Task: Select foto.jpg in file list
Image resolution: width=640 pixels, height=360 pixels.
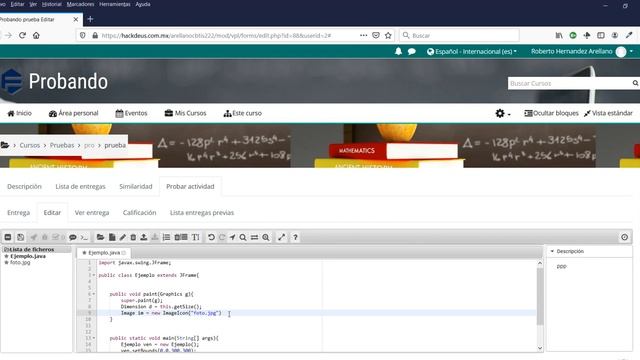Action: [x=20, y=262]
